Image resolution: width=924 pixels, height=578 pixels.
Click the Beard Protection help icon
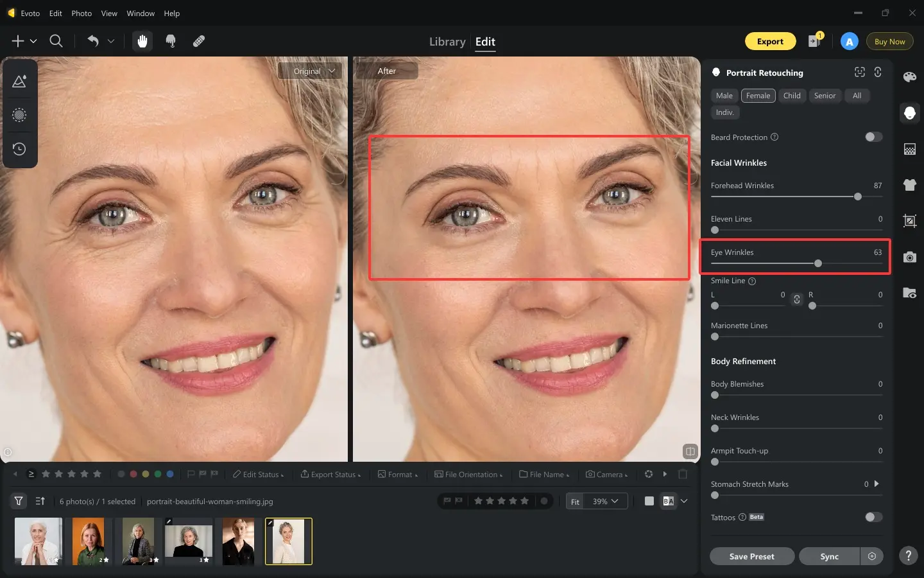pos(774,137)
